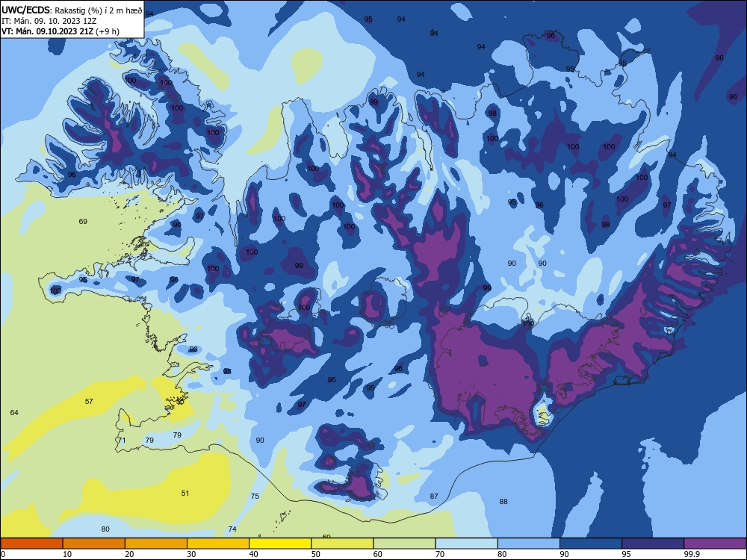Viewport: 747px width, 560px height.
Task: Click the dark blue 90–95 legend swatch
Action: [591, 544]
